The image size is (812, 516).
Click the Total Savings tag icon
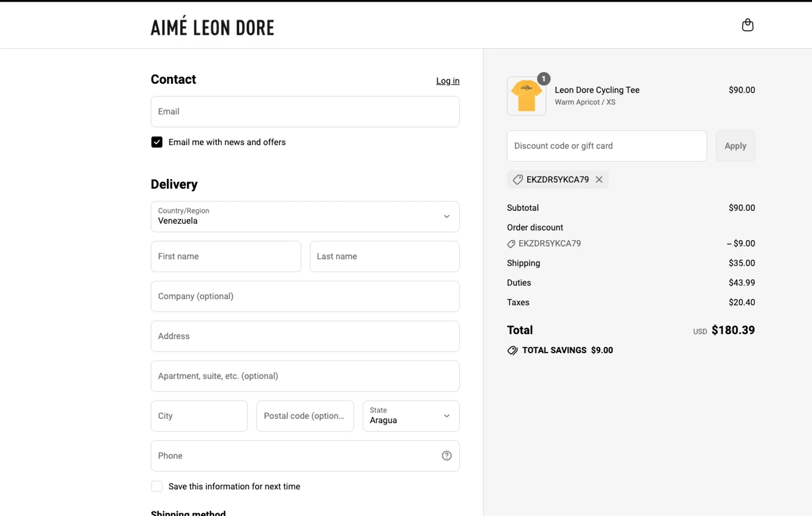click(512, 350)
